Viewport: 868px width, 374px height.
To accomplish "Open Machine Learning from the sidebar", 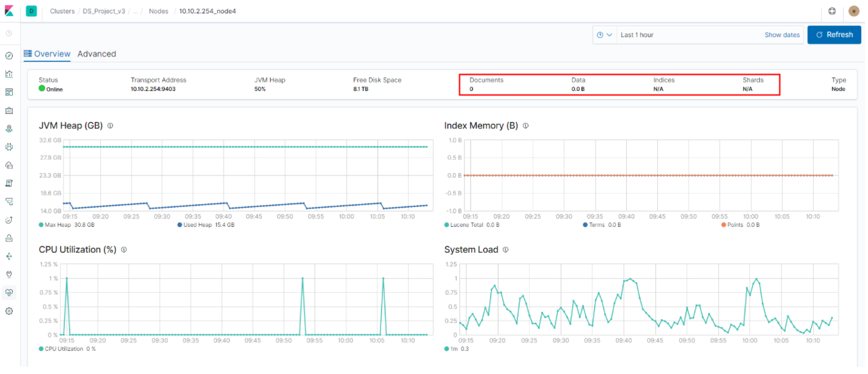I will tap(9, 147).
